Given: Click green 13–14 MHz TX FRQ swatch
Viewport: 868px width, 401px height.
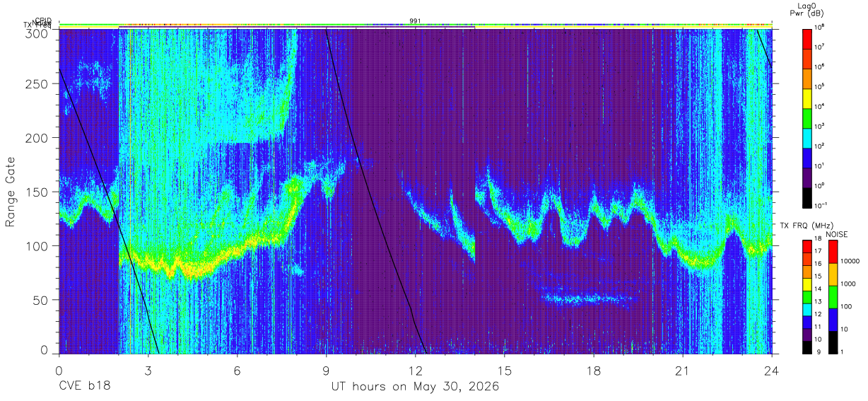Looking at the screenshot, I should pos(807,297).
